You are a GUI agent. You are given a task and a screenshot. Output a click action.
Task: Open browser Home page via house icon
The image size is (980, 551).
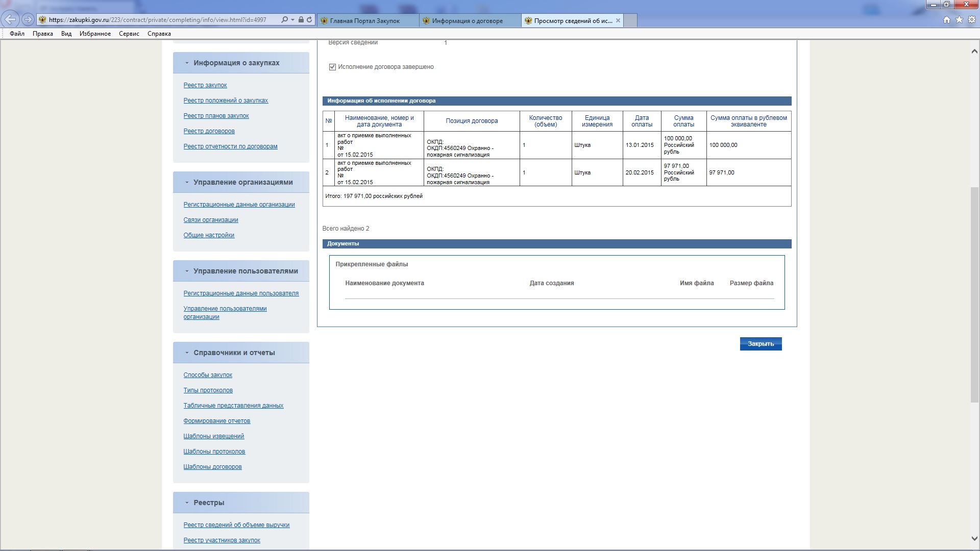pos(947,20)
